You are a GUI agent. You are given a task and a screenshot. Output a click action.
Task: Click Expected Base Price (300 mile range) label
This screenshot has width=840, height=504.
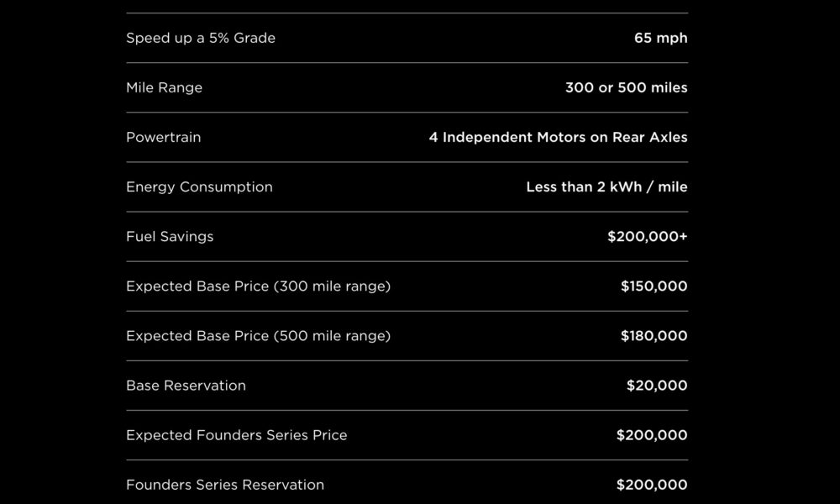[258, 286]
